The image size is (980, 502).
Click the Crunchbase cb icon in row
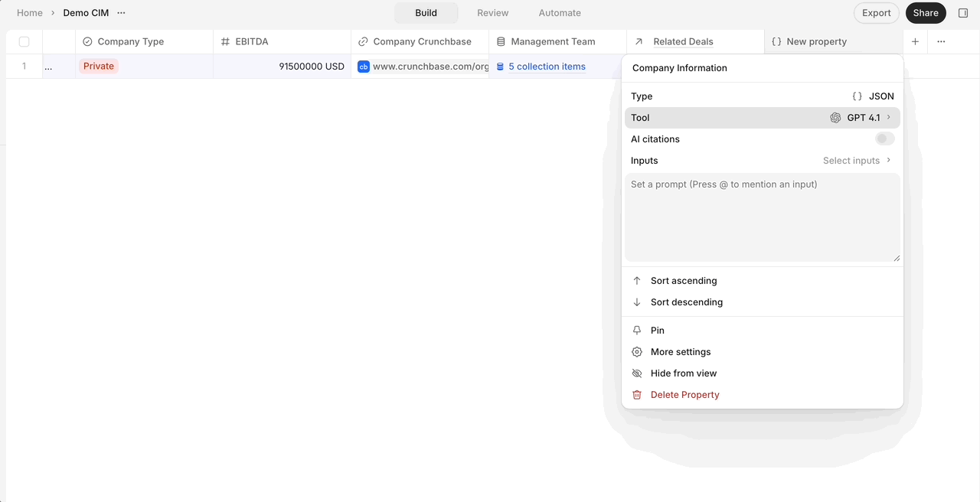364,67
